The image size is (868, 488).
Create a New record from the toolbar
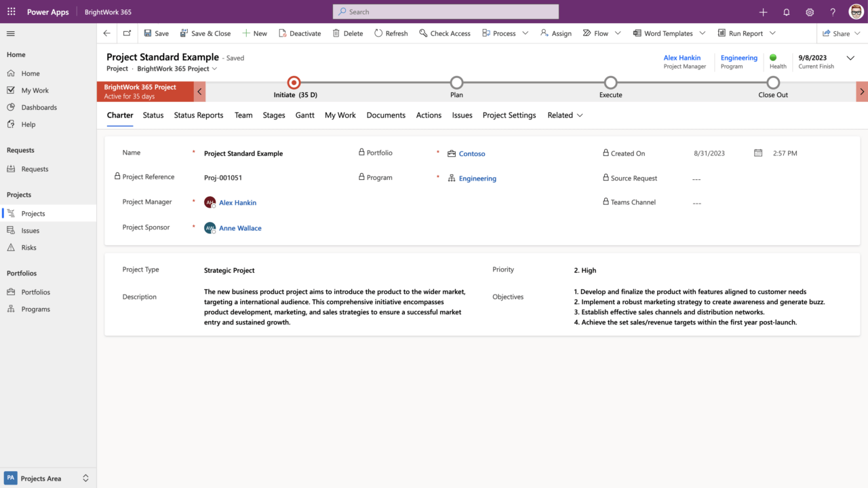[x=254, y=33]
